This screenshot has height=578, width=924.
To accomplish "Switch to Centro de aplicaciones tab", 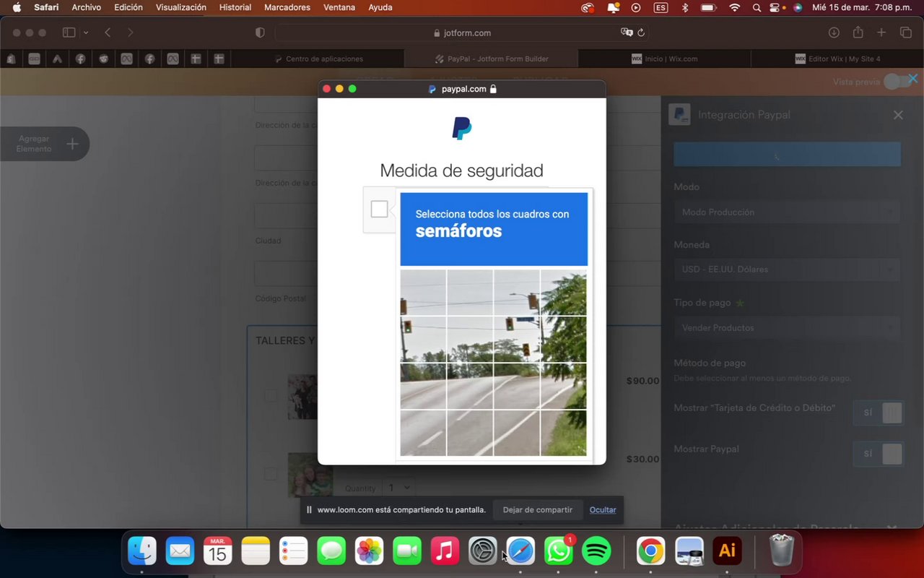I will click(x=318, y=59).
